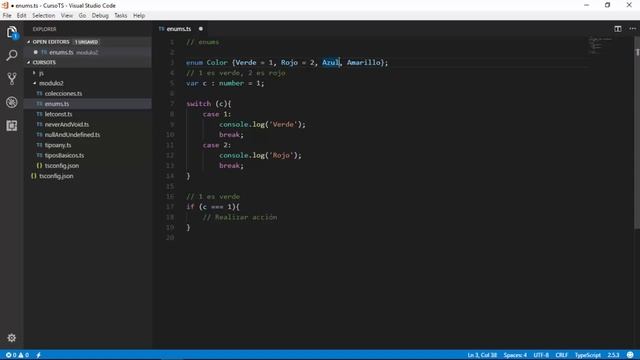640x360 pixels.
Task: Click the vertical editor scrollbar
Action: (x=637, y=133)
